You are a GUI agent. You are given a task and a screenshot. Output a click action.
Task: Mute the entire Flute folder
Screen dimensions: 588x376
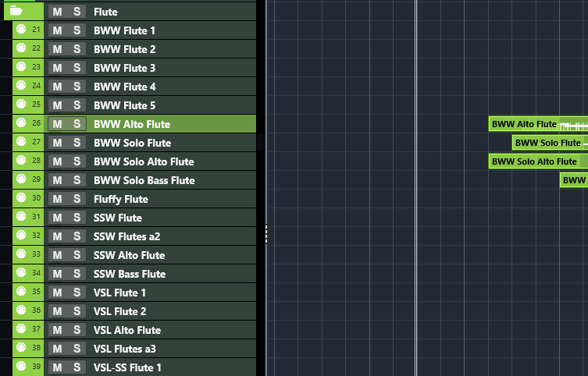pyautogui.click(x=57, y=12)
